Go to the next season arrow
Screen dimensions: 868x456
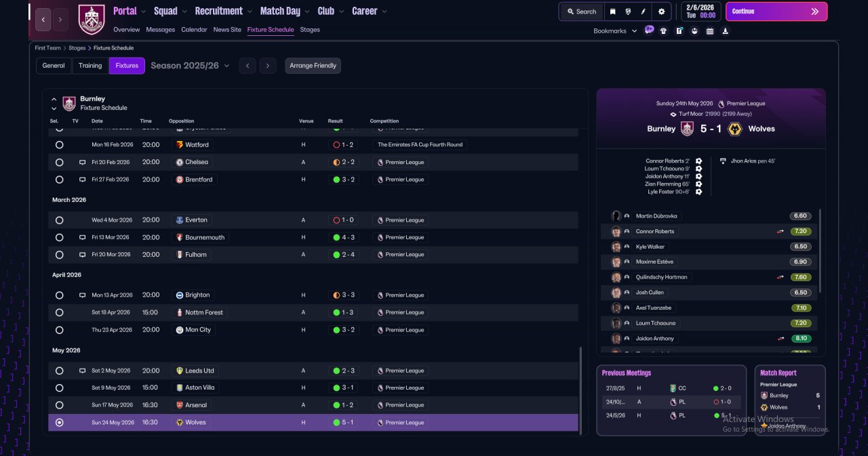(x=268, y=66)
